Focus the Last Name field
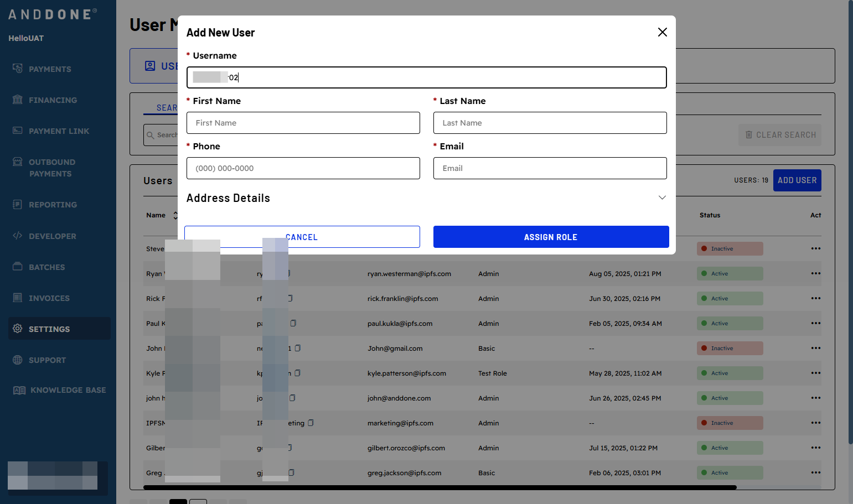853x504 pixels. tap(550, 123)
